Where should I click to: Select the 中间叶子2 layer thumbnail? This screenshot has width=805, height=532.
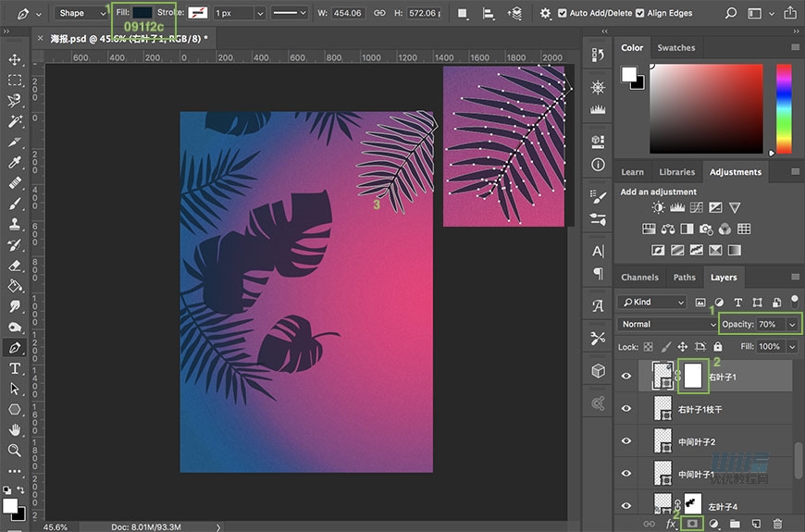663,440
